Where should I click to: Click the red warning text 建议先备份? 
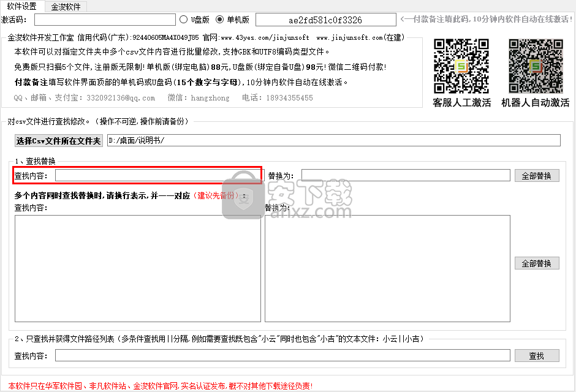coord(216,195)
